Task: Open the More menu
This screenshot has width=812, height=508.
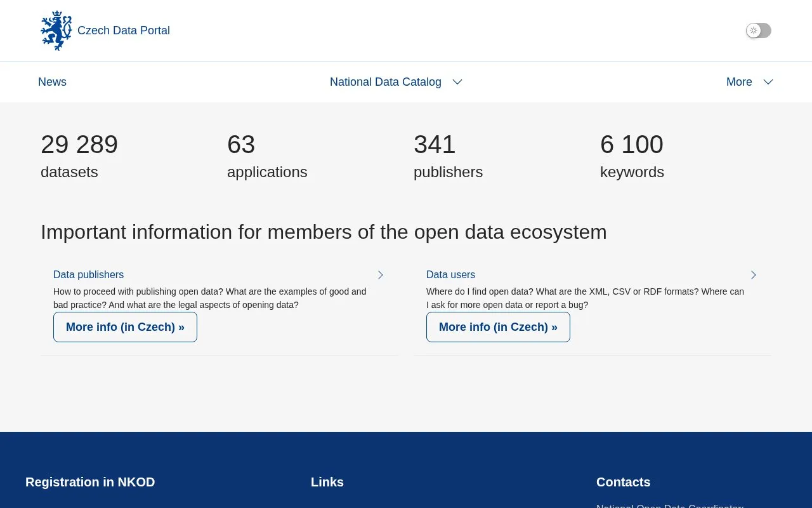Action: point(739,82)
